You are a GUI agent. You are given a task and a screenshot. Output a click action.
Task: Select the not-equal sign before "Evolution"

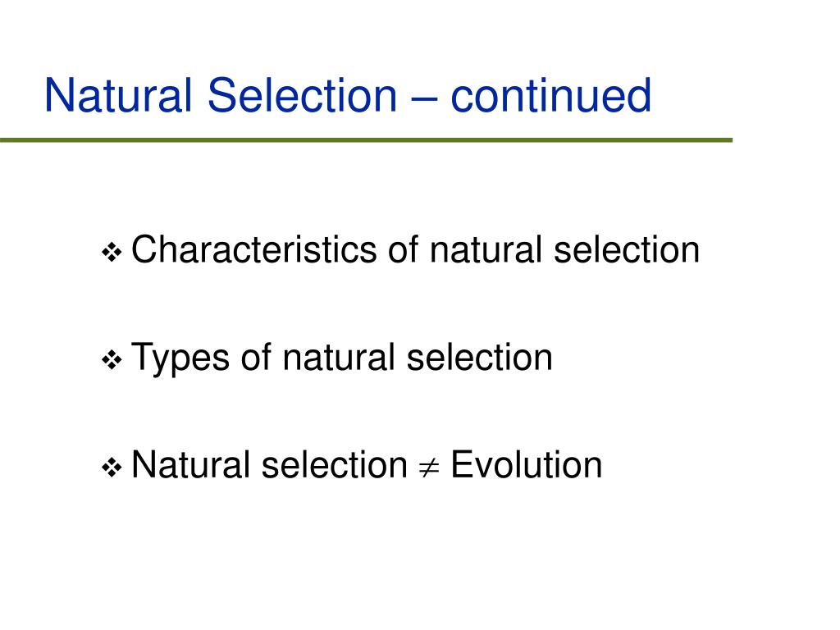point(428,467)
